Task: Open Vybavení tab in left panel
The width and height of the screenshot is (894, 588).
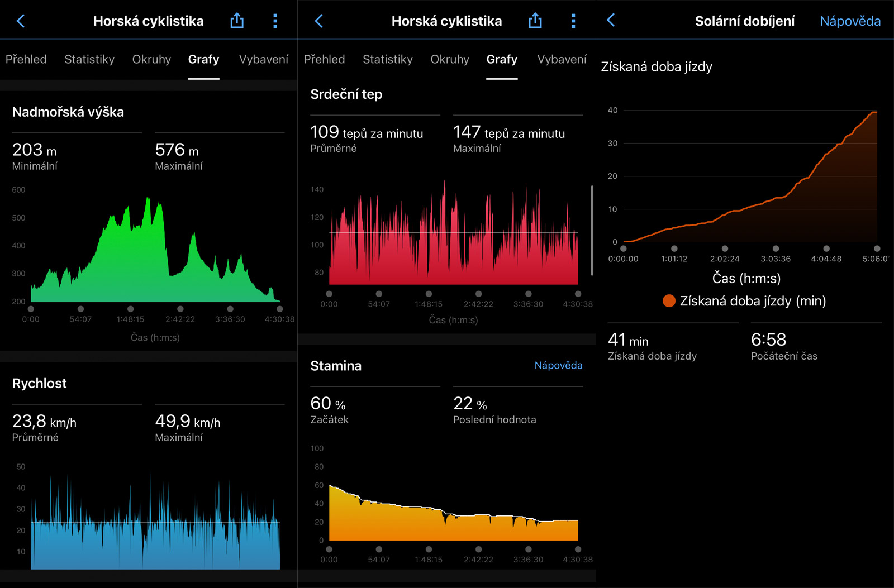Action: point(264,59)
